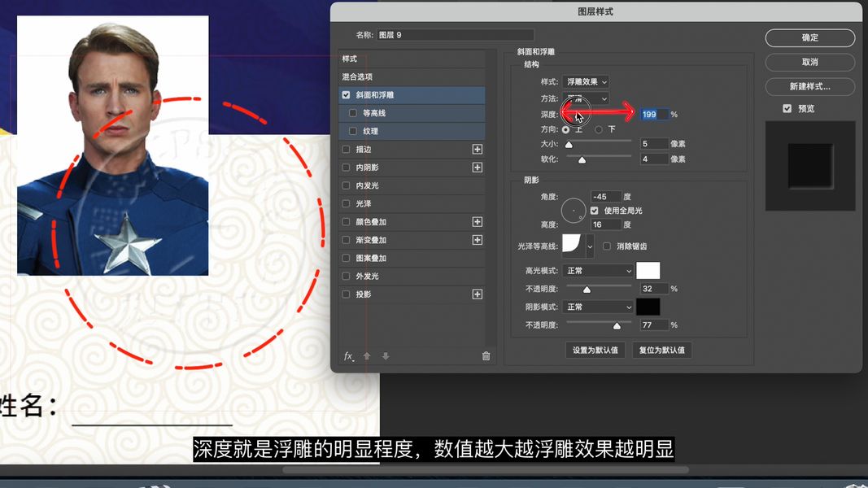Screen dimensions: 868x488
Task: Click the shadow angle dial
Action: 574,211
